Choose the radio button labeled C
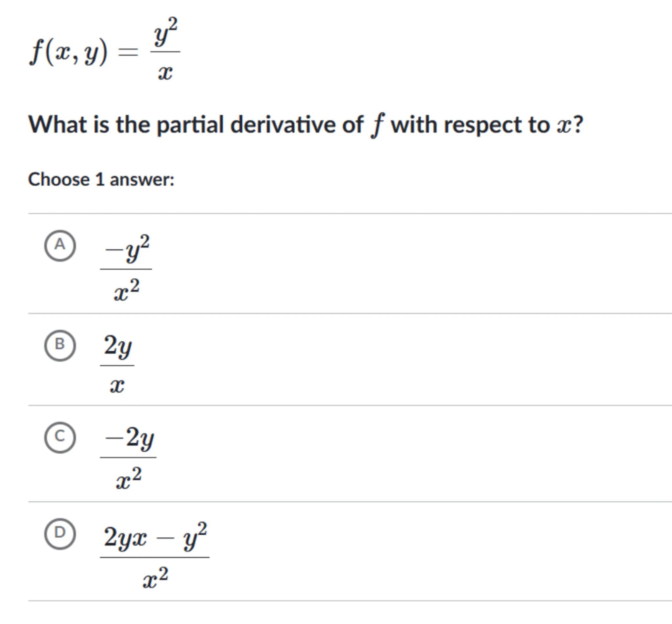This screenshot has width=672, height=624. tap(60, 437)
